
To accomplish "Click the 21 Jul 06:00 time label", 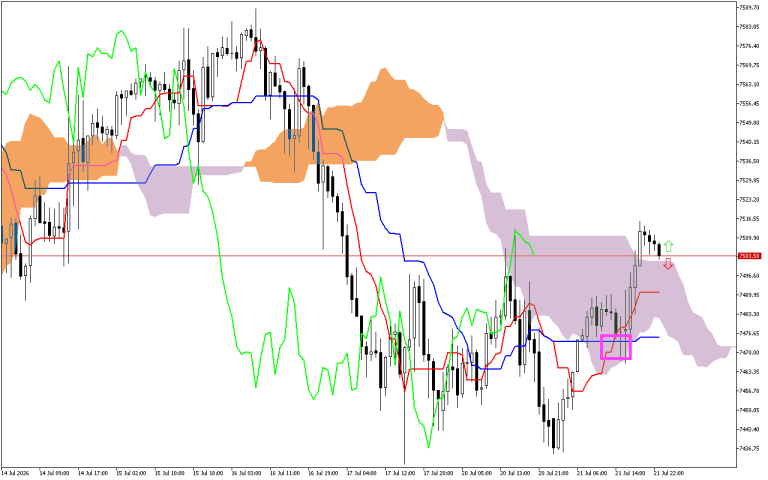I will pyautogui.click(x=592, y=474).
